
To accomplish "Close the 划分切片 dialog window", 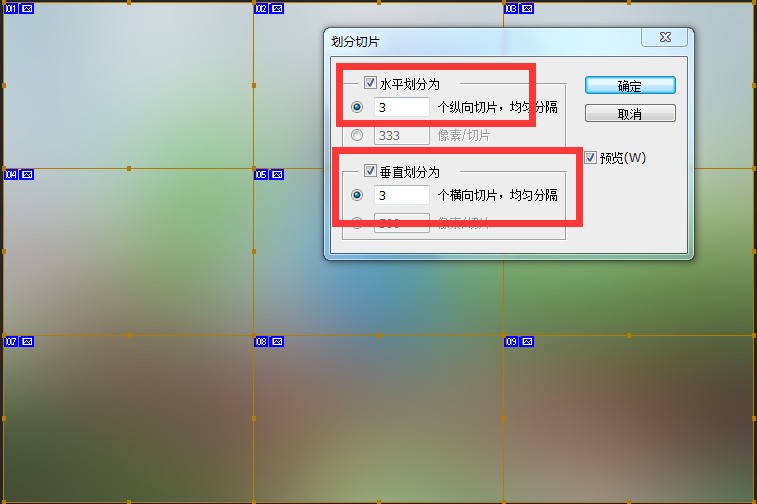I will [x=665, y=38].
